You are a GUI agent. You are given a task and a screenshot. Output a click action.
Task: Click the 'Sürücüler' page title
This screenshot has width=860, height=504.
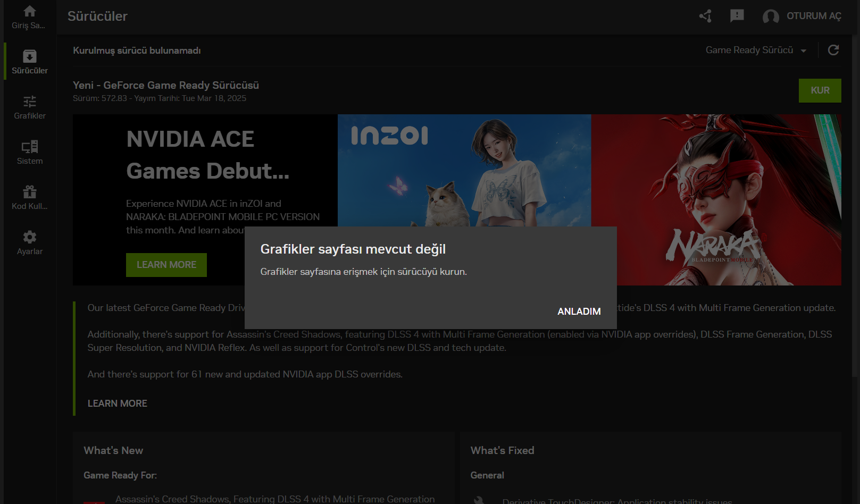[97, 16]
